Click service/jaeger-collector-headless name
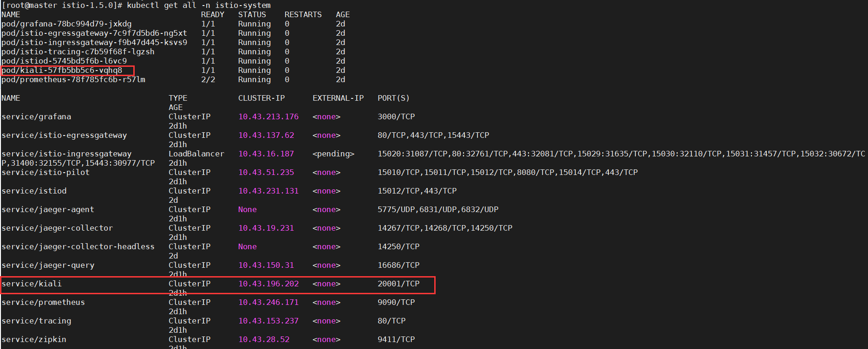 tap(78, 247)
